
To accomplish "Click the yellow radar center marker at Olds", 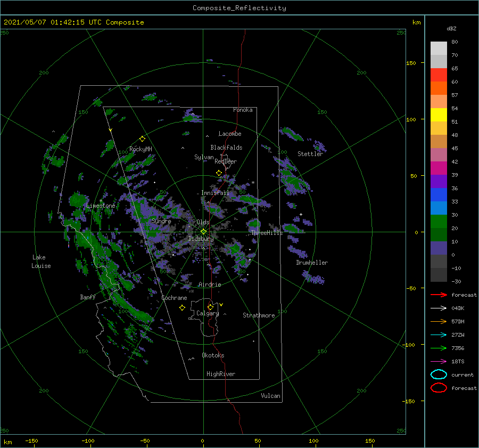I will (203, 232).
